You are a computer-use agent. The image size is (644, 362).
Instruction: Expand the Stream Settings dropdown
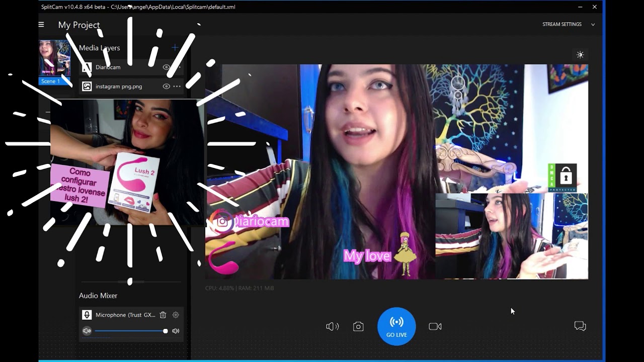point(568,24)
